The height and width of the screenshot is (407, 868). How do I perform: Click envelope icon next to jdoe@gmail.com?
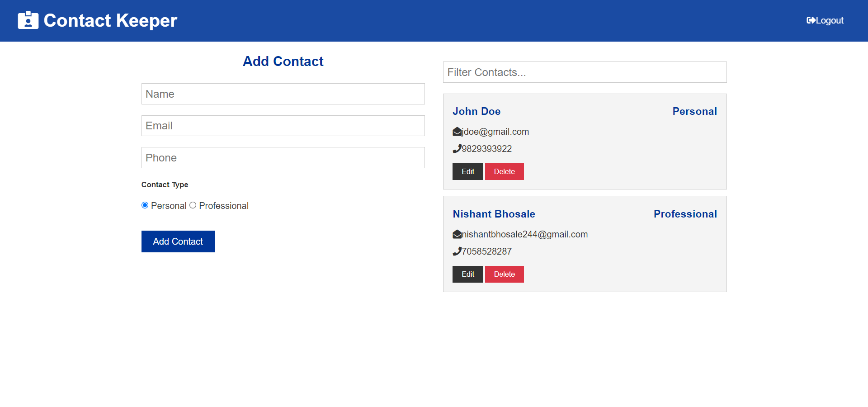click(457, 132)
